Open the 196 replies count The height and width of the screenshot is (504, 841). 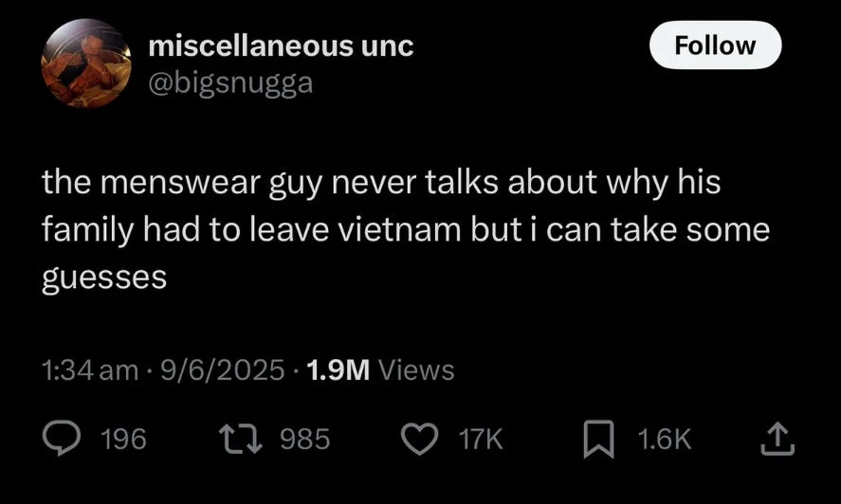point(123,440)
